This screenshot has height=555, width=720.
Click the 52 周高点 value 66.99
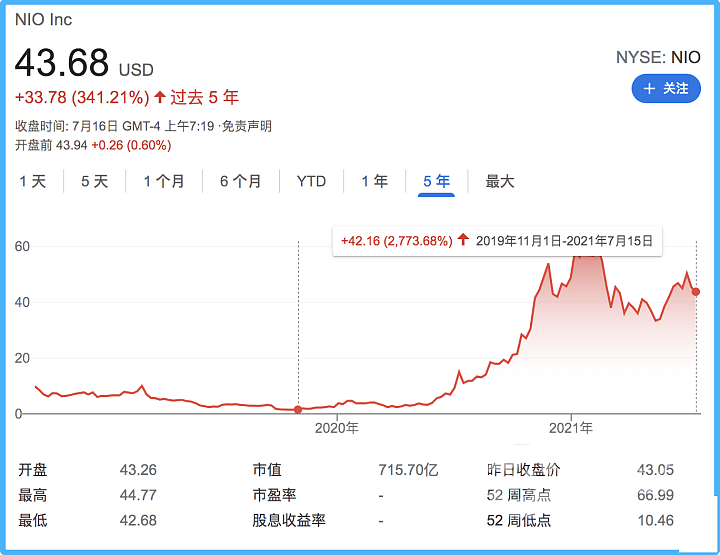(x=655, y=495)
